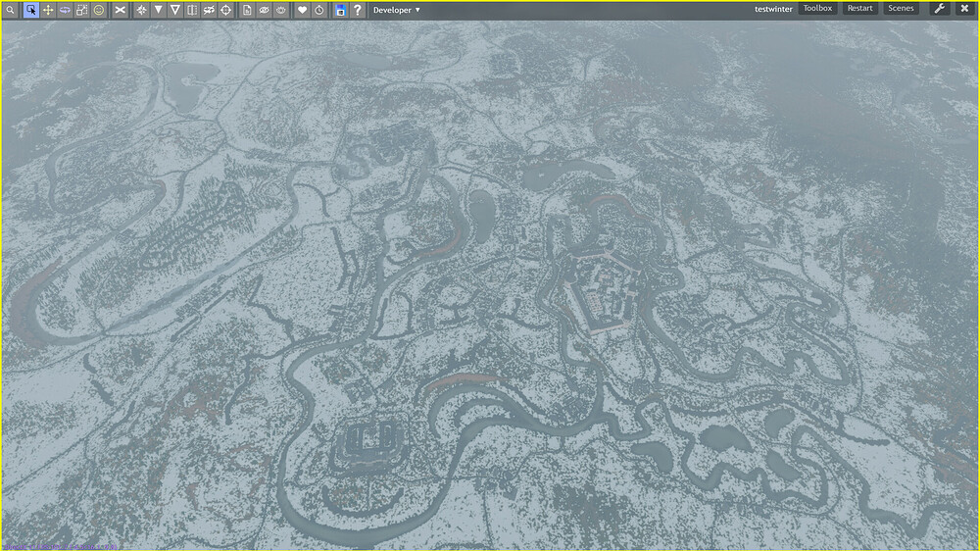Toggle the heart icon
Screen dimensions: 980x551
[x=303, y=10]
